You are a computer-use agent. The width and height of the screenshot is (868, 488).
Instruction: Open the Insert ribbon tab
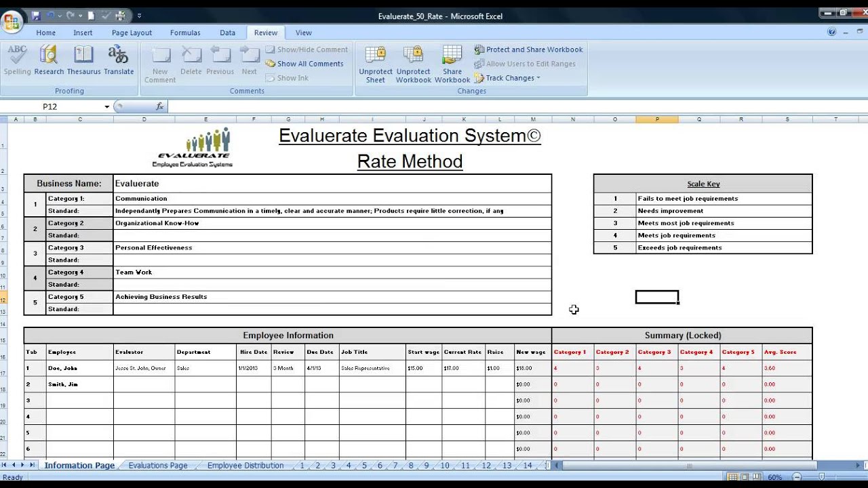83,33
